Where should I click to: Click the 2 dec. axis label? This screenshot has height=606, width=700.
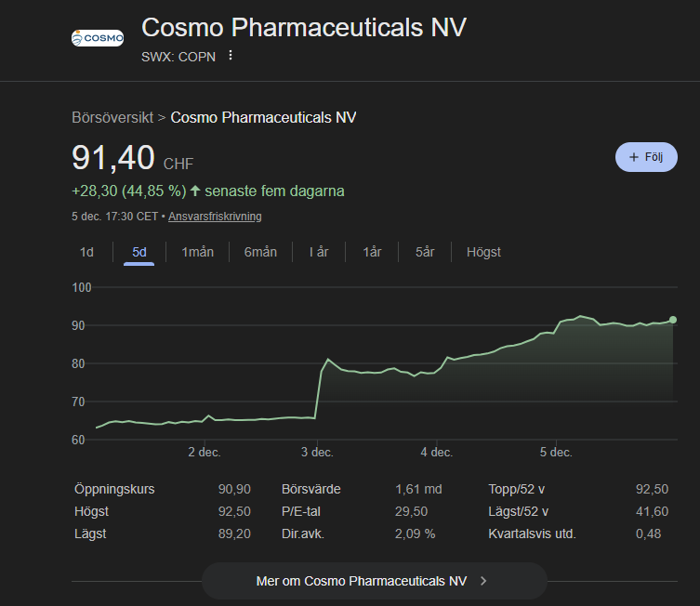pyautogui.click(x=204, y=453)
